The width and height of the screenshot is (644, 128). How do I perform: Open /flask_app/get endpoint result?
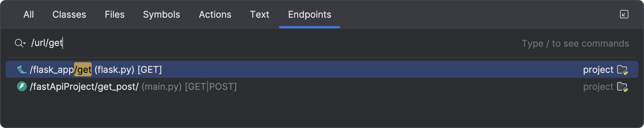[322, 69]
